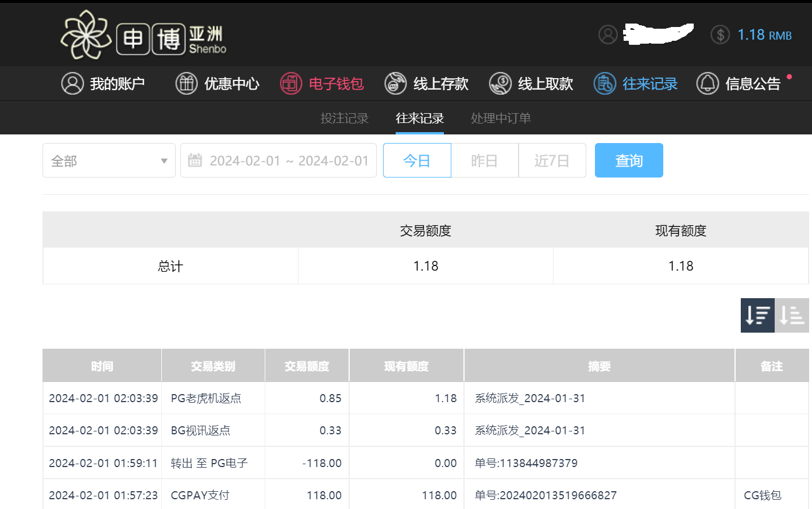Select the PG老虎机返点 transaction row
The height and width of the screenshot is (509, 812).
(426, 398)
